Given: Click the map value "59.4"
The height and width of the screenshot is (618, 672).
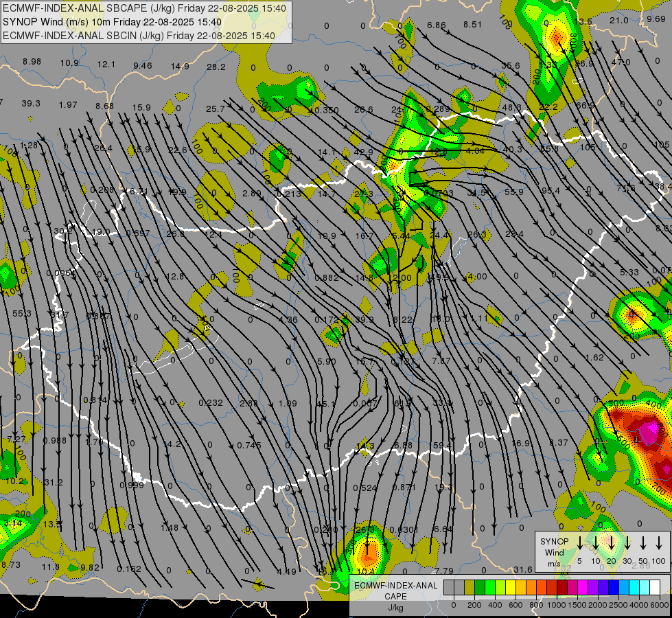Looking at the screenshot, I should point(442,446).
